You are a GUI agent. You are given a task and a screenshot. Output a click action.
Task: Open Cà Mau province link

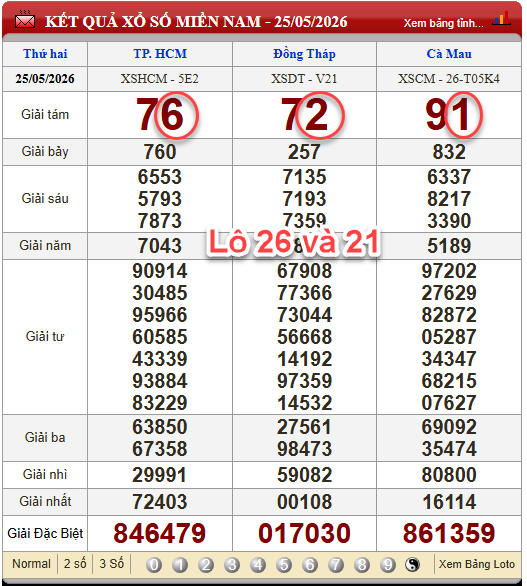(449, 54)
